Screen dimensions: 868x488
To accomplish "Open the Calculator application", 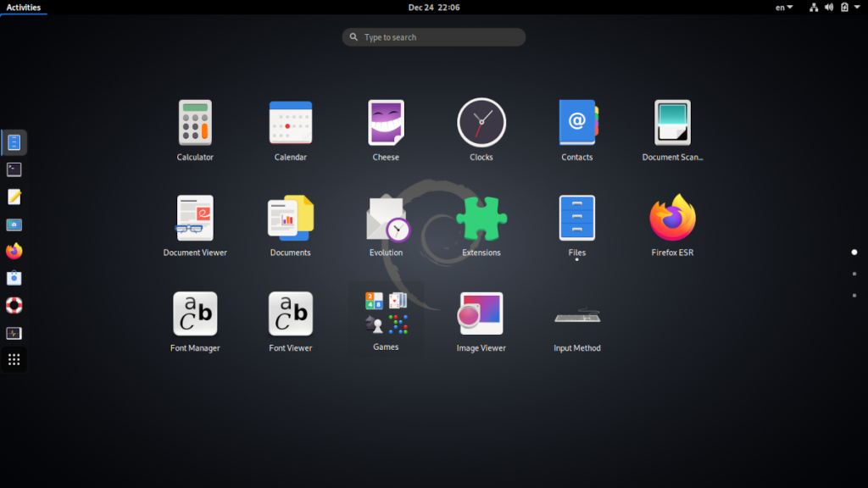I will tap(195, 121).
